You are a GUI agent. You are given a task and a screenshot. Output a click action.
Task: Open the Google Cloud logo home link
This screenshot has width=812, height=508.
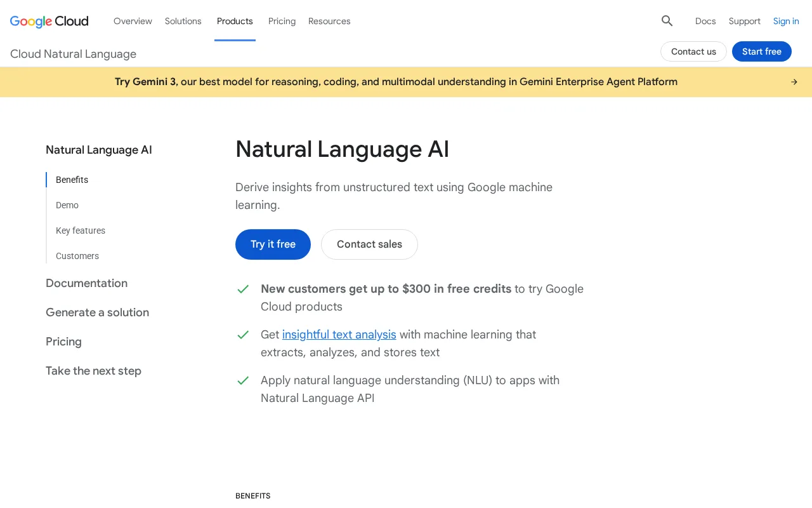tap(49, 21)
